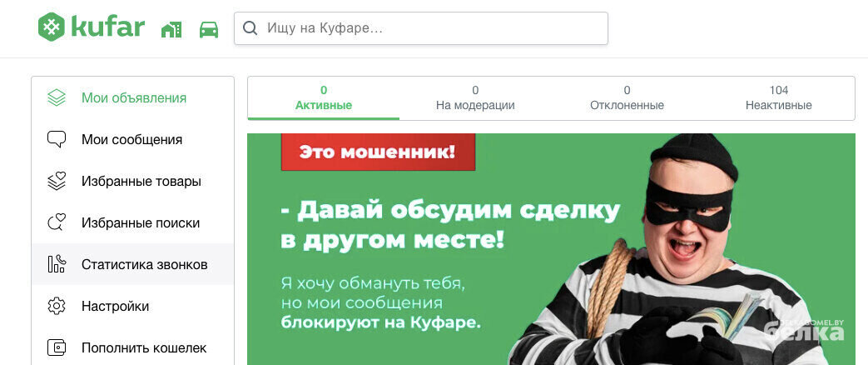Click the speech bubble messages icon
Image resolution: width=868 pixels, height=365 pixels.
pos(57,139)
